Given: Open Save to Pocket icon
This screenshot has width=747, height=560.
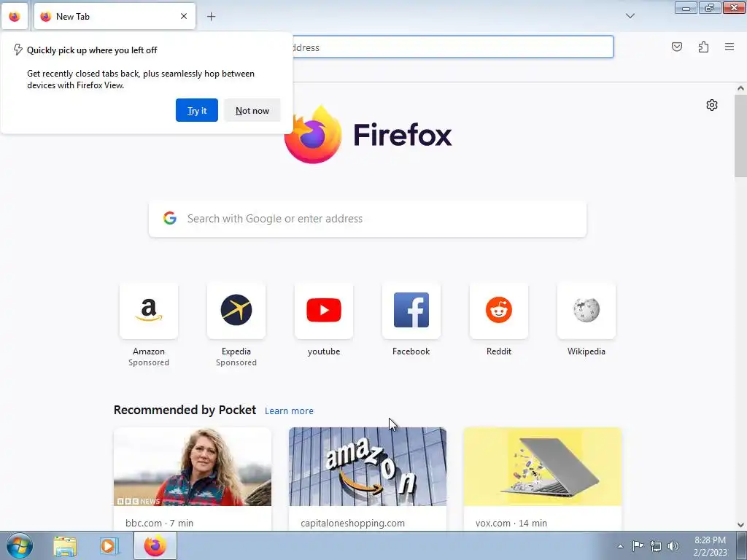Looking at the screenshot, I should click(676, 47).
